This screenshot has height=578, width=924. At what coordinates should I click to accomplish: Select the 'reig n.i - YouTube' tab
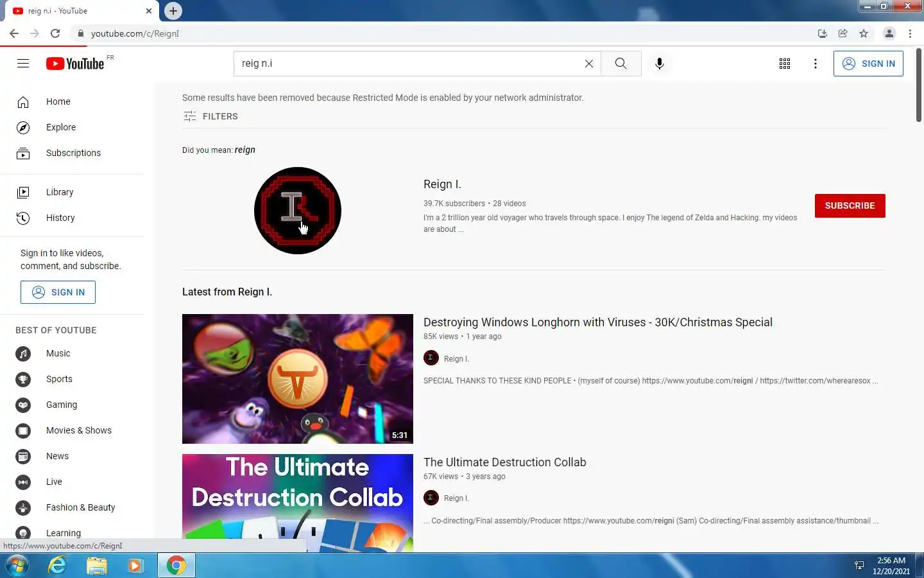point(81,11)
